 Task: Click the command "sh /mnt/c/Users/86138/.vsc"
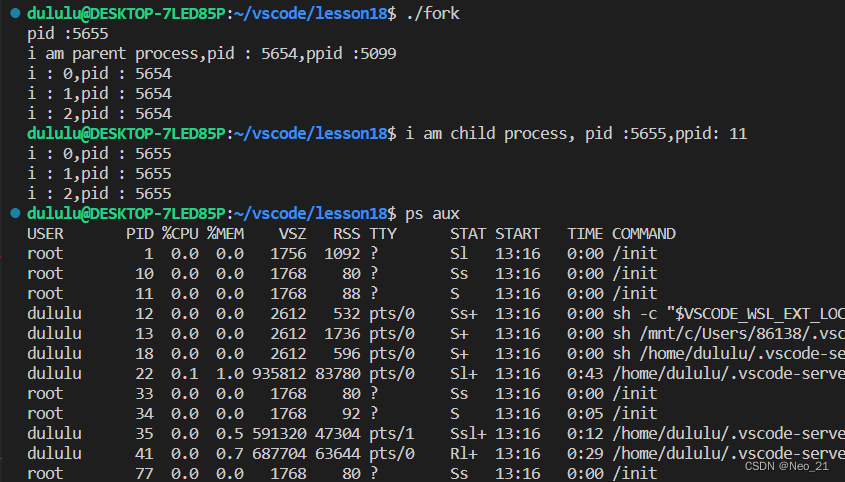(x=729, y=333)
